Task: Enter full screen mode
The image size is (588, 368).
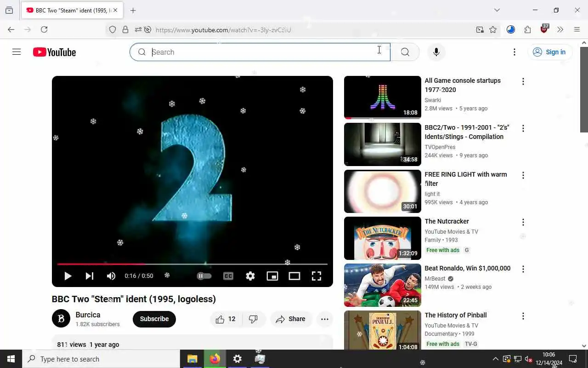Action: pos(317,276)
